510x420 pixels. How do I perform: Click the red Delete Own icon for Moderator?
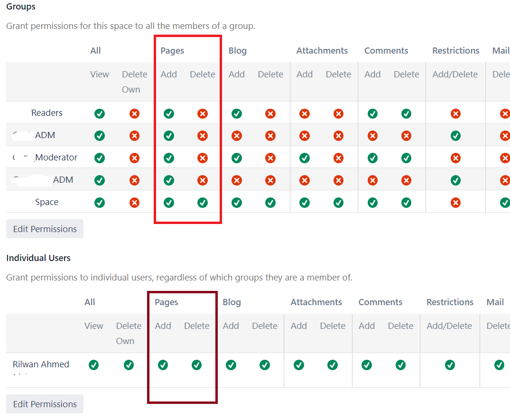pos(134,158)
